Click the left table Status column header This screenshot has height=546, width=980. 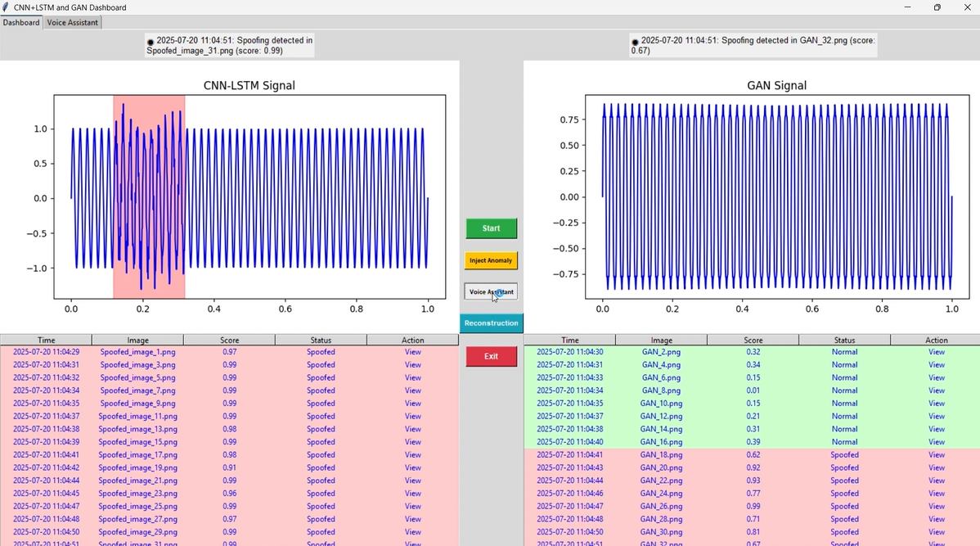[x=321, y=341]
